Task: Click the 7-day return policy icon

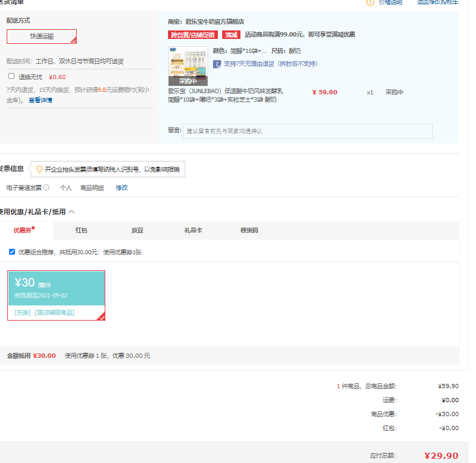Action: (217, 64)
